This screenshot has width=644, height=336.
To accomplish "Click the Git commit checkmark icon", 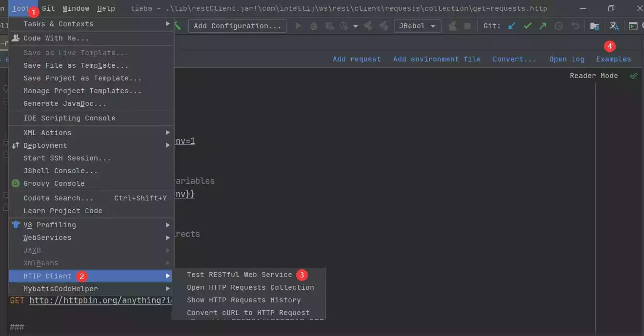I will tap(527, 26).
